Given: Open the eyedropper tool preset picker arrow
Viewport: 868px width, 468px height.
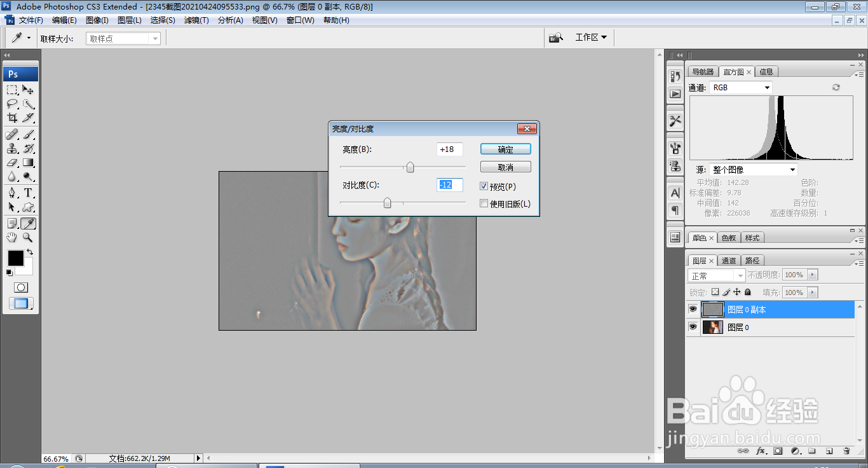Looking at the screenshot, I should [29, 38].
